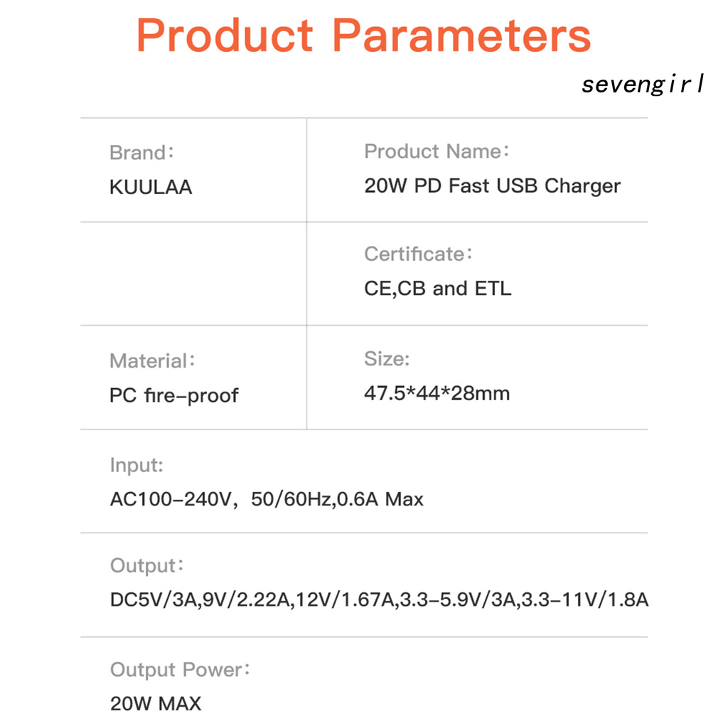Click the 20W PD Fast USB Charger text
This screenshot has width=728, height=728.
pyautogui.click(x=492, y=186)
